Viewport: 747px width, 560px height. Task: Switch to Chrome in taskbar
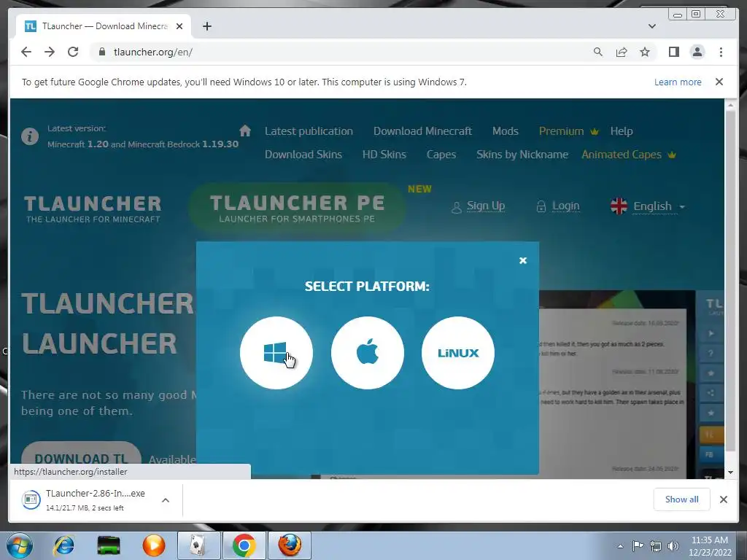click(x=244, y=545)
